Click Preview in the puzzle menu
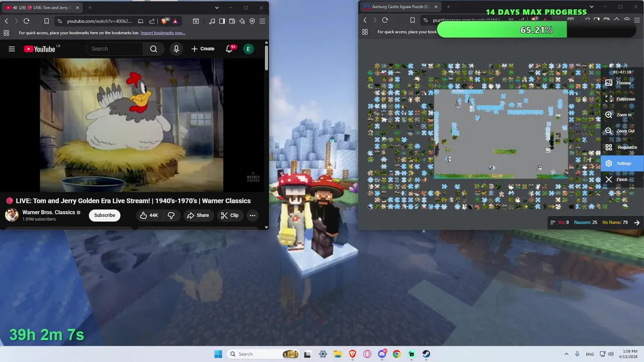 point(623,83)
